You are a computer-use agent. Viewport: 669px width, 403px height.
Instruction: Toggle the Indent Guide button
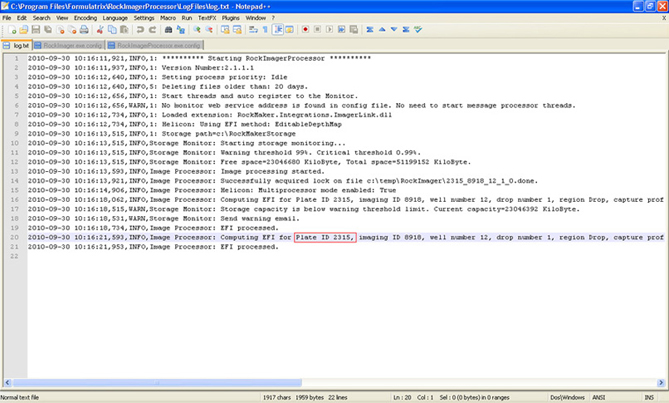coord(278,29)
